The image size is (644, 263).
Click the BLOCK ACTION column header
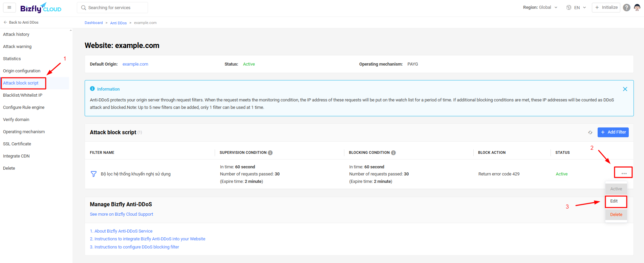(x=492, y=153)
